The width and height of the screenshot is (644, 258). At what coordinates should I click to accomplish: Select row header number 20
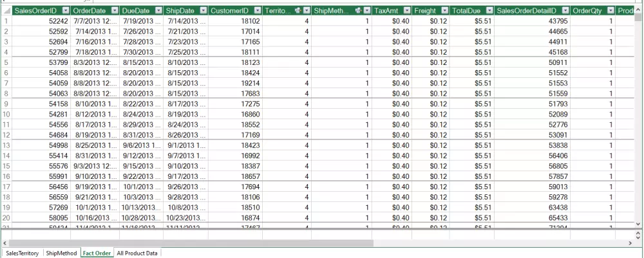tap(6, 217)
